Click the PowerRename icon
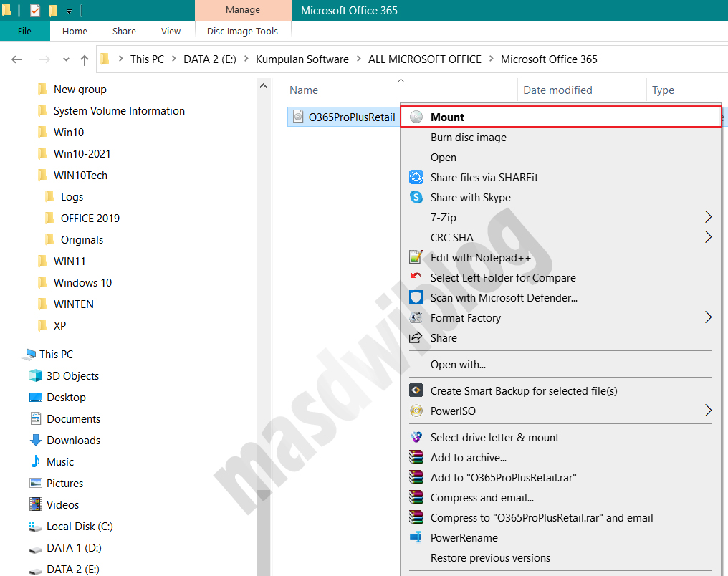The width and height of the screenshot is (728, 576). pyautogui.click(x=416, y=537)
